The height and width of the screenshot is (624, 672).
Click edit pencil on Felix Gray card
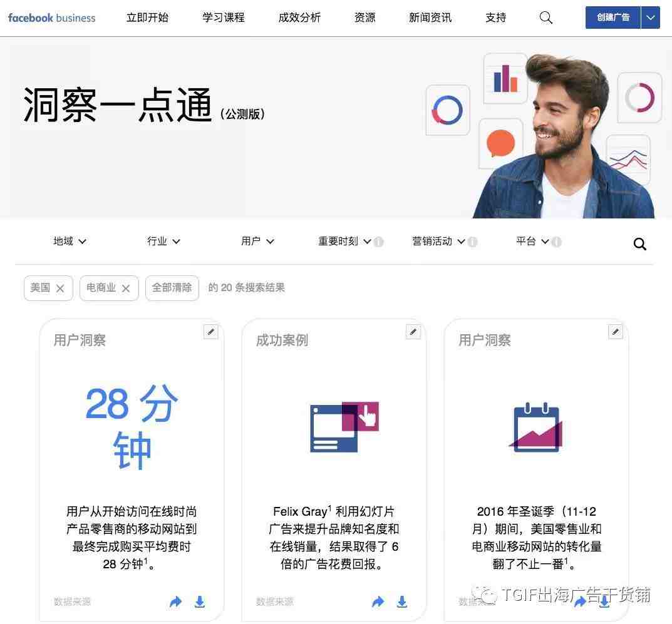coord(413,332)
